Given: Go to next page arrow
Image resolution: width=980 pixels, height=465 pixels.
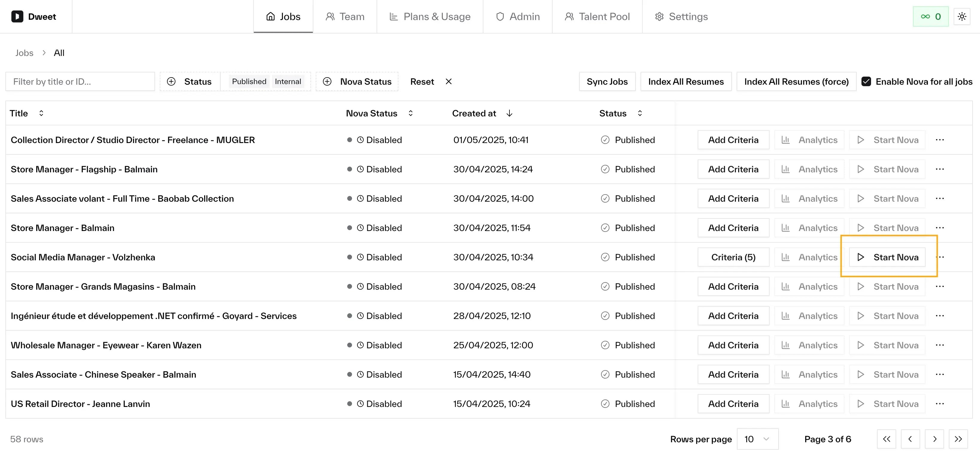Looking at the screenshot, I should click(x=934, y=439).
